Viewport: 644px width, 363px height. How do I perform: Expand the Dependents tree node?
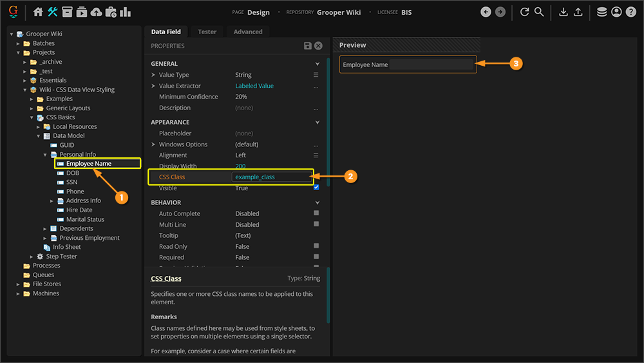coord(45,228)
